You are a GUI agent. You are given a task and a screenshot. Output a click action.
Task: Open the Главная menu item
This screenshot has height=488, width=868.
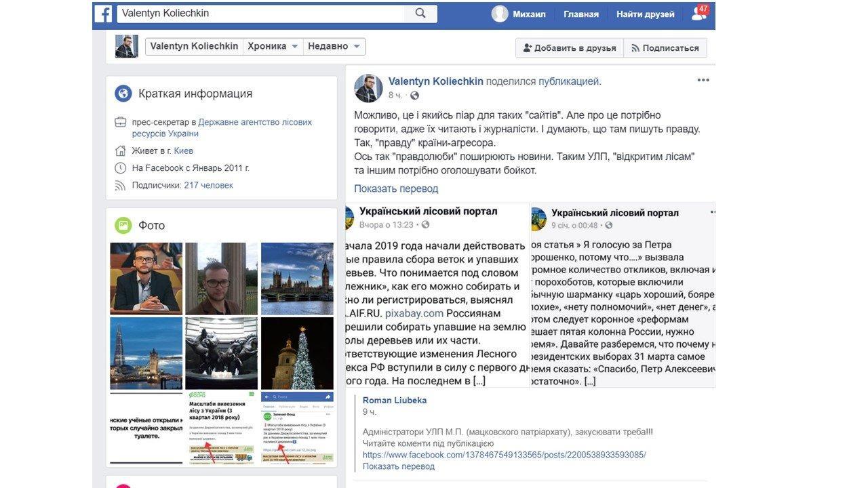coord(581,14)
